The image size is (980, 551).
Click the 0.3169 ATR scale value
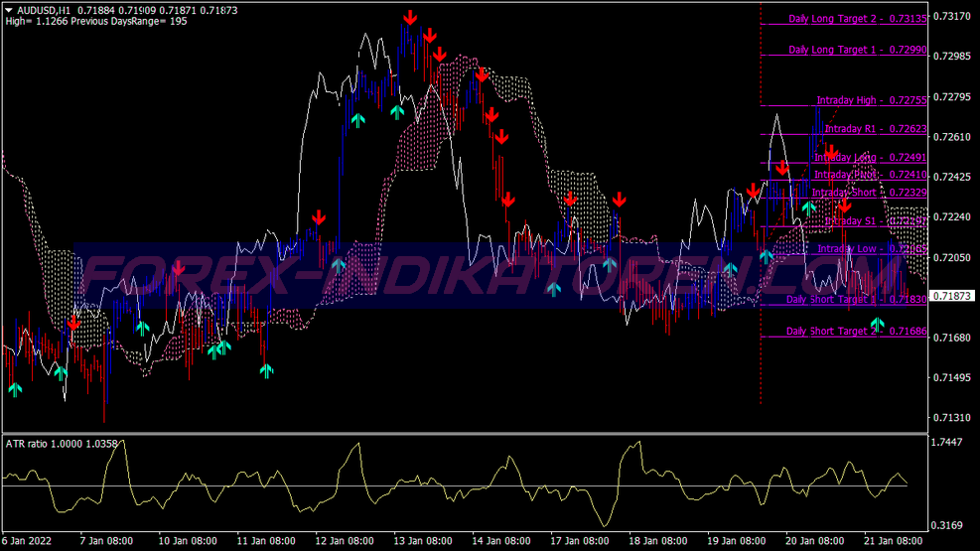point(947,525)
